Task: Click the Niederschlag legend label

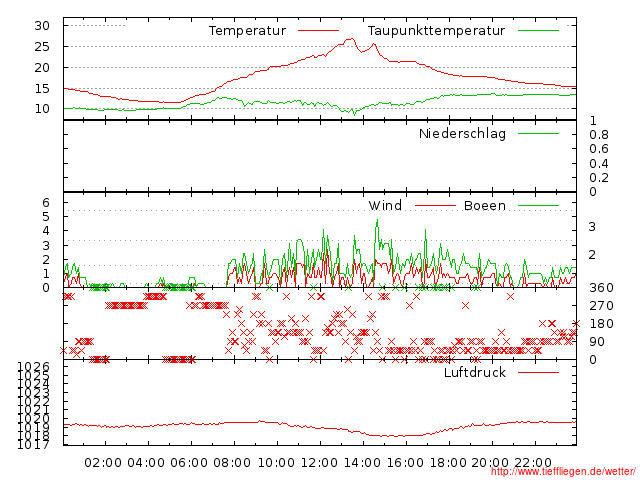Action: point(462,133)
